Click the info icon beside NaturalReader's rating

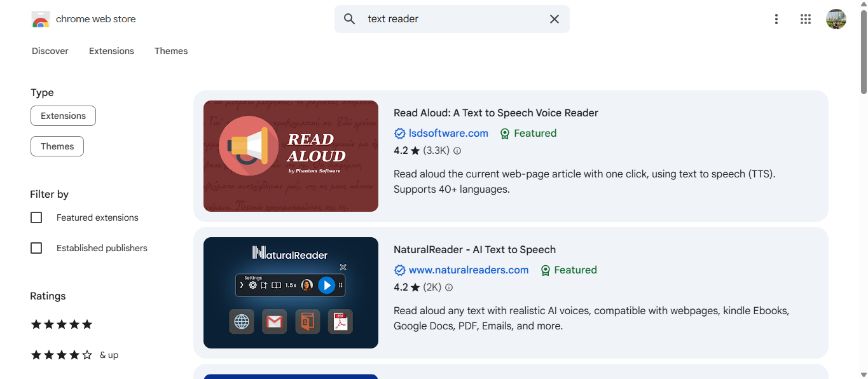point(449,287)
